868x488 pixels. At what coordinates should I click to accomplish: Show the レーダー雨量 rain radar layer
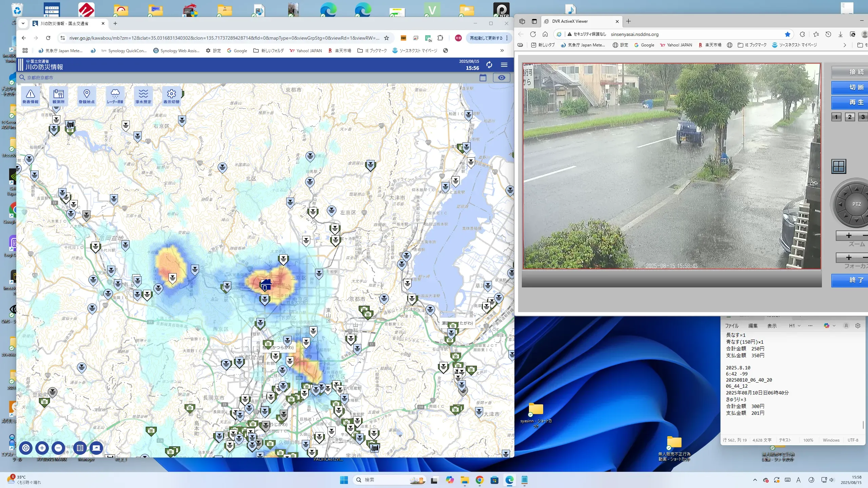coord(115,96)
